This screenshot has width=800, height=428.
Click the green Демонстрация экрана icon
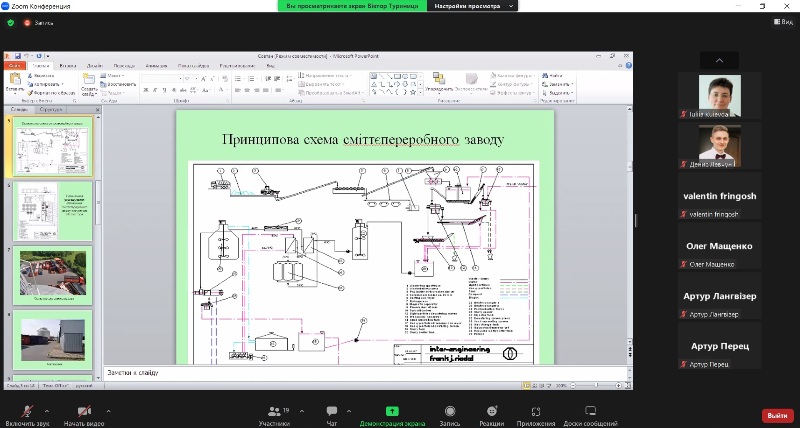pyautogui.click(x=392, y=411)
